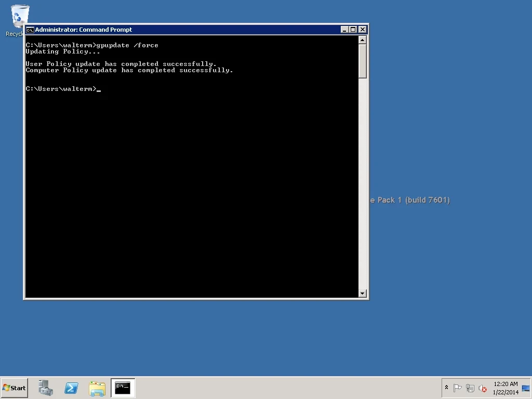
Task: Select the Command Prompt taskbar button
Action: pos(123,388)
